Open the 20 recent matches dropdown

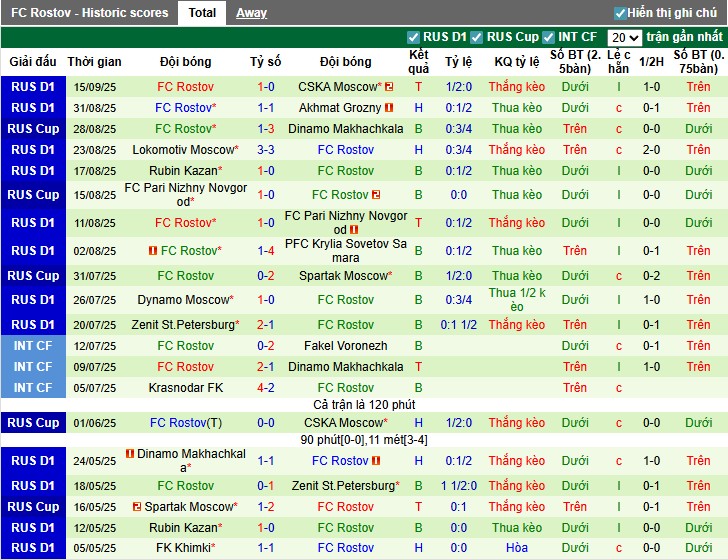[x=624, y=37]
